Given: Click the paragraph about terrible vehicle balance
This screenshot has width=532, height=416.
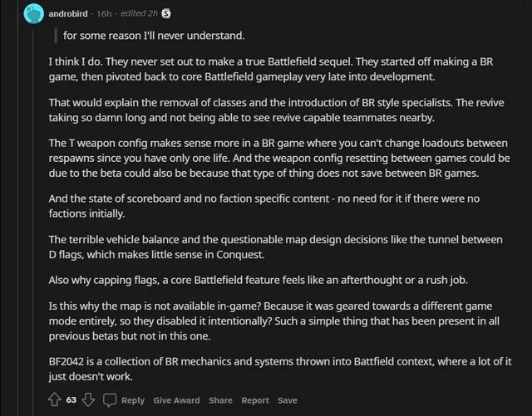Looking at the screenshot, I should click(274, 247).
